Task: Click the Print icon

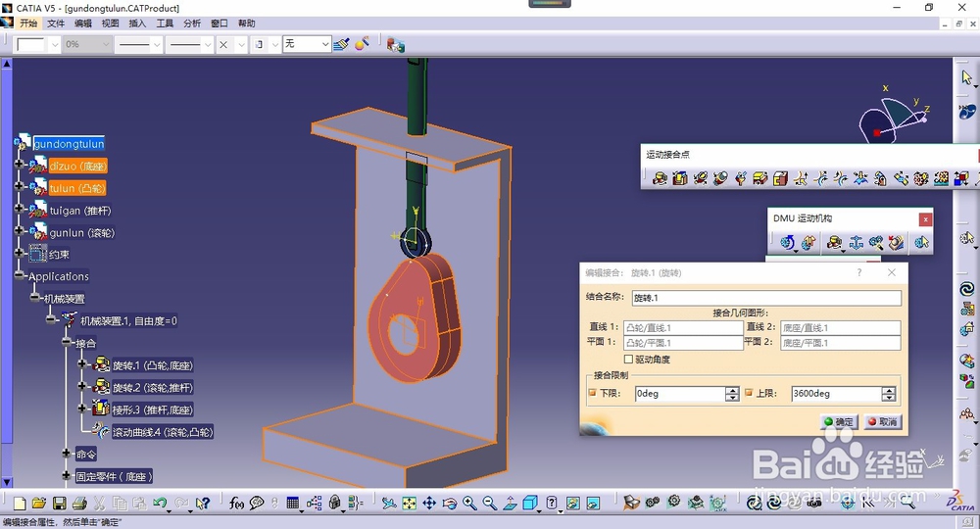Action: 79,503
